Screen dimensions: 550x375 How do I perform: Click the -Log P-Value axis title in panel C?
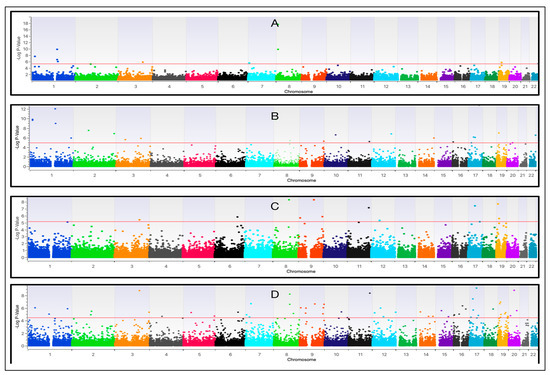pos(16,229)
